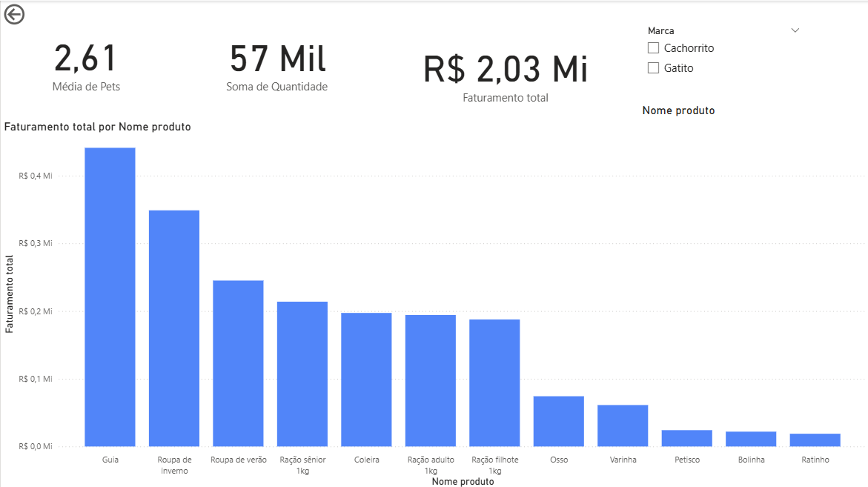Screen dimensions: 868x487
Task: Select the Ração adulto 1kg bar
Action: tap(431, 381)
